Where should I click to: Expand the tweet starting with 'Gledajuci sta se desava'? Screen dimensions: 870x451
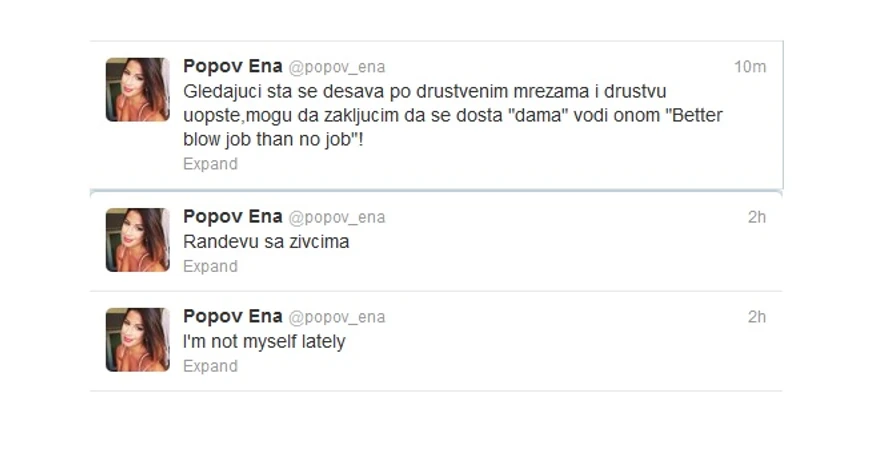click(x=210, y=164)
